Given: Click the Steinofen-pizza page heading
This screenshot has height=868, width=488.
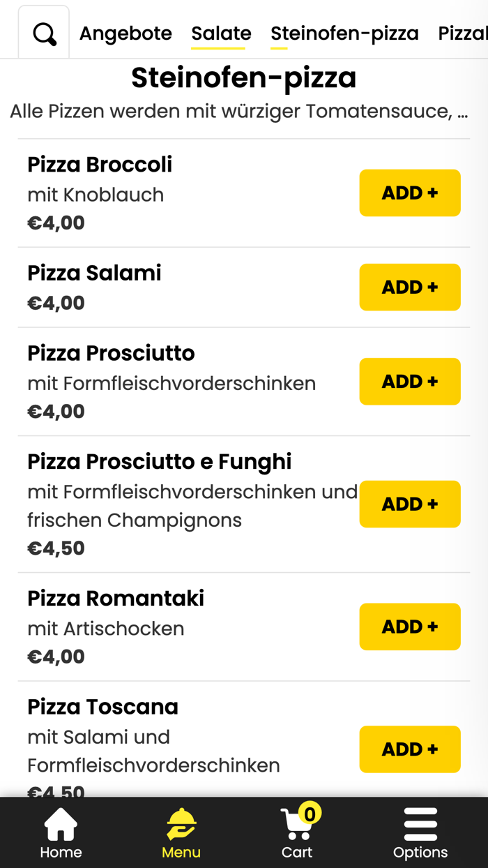Looking at the screenshot, I should 243,79.
